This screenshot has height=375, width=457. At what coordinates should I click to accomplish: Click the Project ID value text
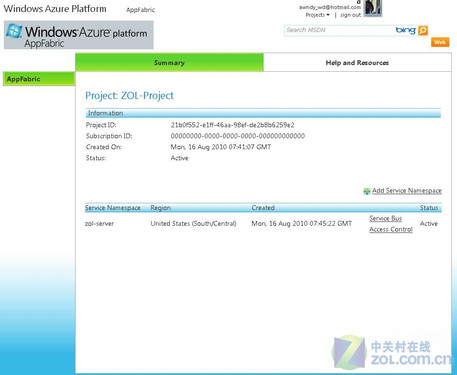coord(232,125)
